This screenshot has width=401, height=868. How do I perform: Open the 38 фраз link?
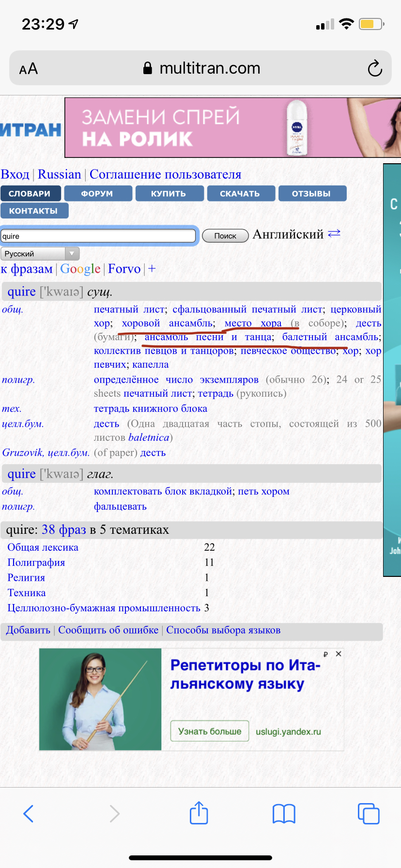pyautogui.click(x=64, y=529)
